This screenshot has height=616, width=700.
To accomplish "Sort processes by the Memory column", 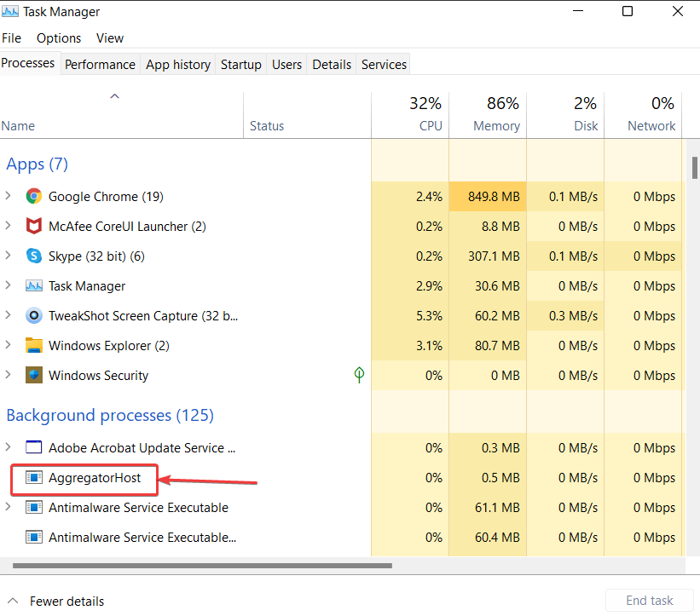I will pos(488,115).
